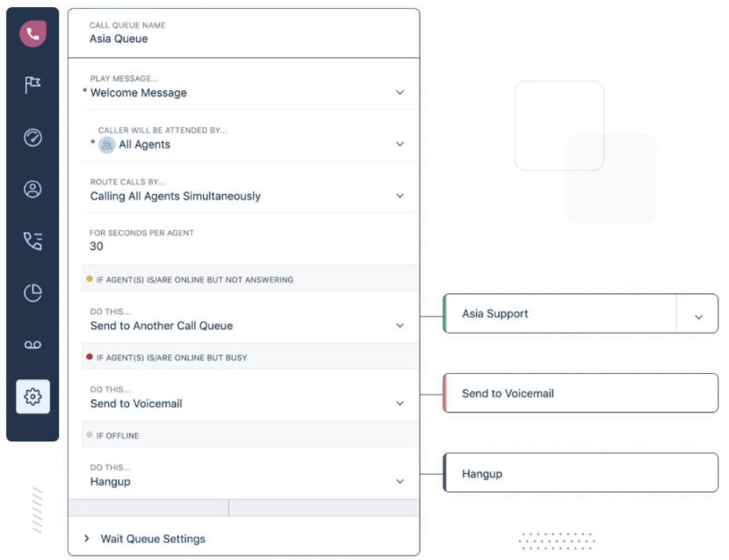
Task: Open the contacts person icon in sidebar
Action: (x=32, y=189)
